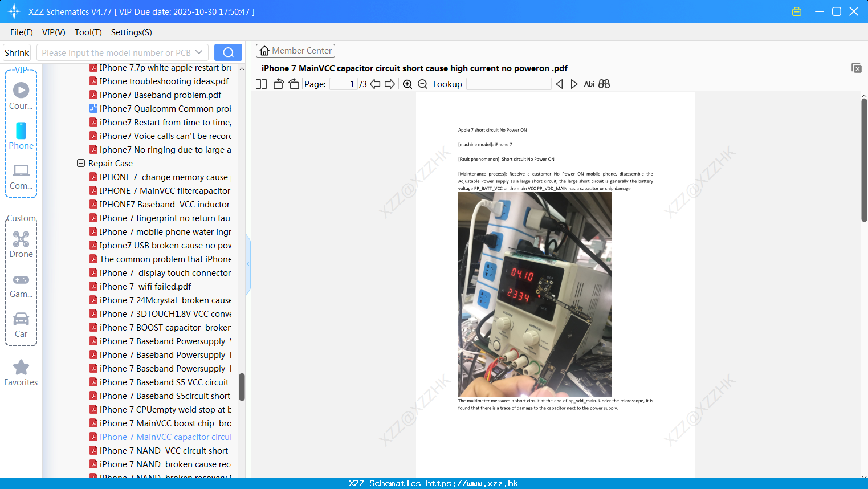Click the Shrink button
Image resolution: width=868 pixels, height=489 pixels.
pos(17,52)
